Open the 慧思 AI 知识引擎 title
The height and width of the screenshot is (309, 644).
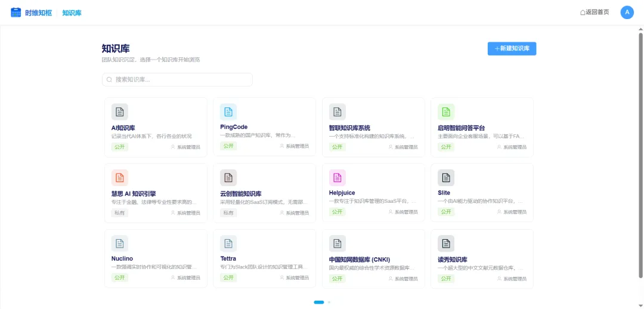click(134, 193)
